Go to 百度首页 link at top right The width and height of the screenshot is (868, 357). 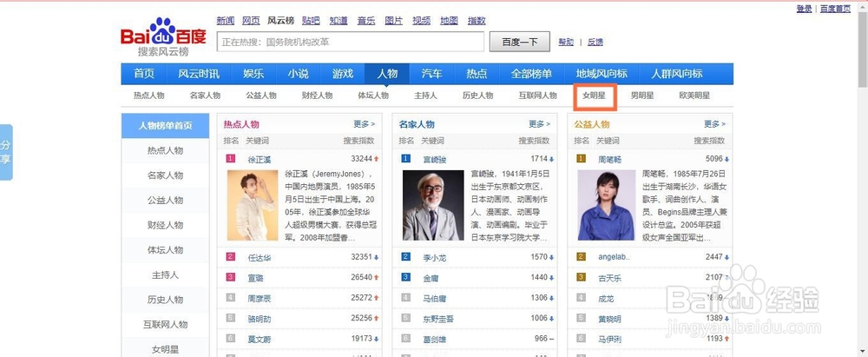pos(835,9)
